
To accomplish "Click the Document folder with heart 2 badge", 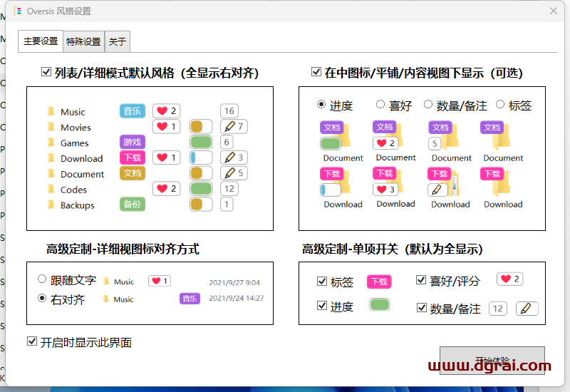I will (x=388, y=135).
